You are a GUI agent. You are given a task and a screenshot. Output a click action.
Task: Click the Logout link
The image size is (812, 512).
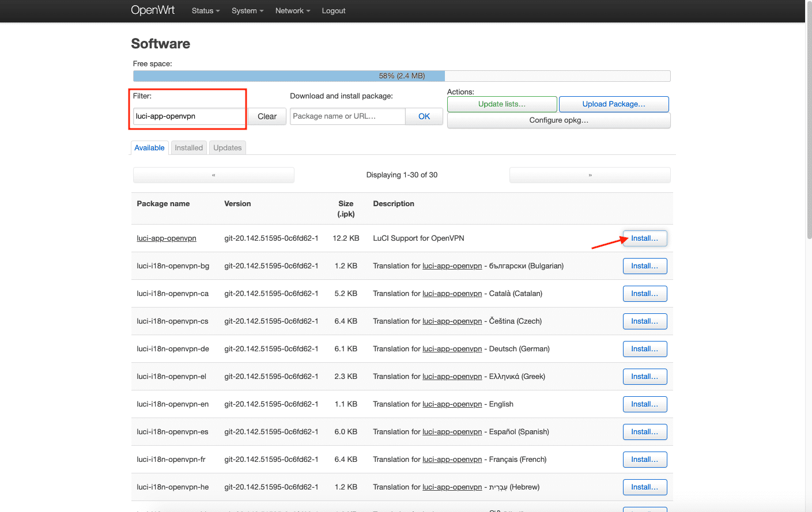[x=333, y=11]
